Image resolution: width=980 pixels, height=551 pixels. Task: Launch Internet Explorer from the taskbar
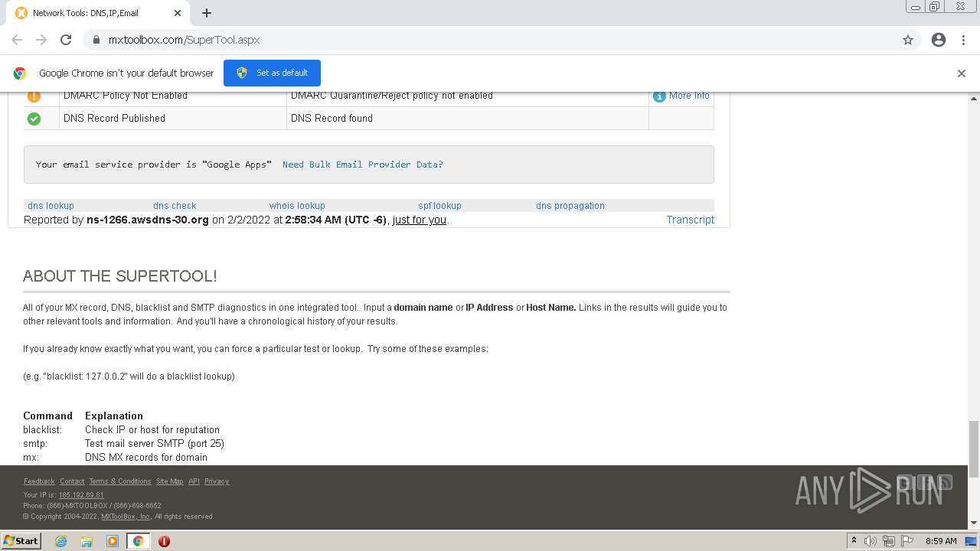tap(60, 541)
